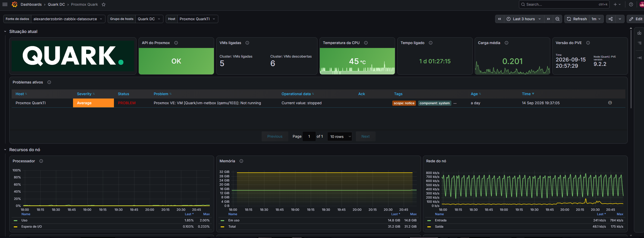The width and height of the screenshot is (644, 238).
Task: Open the hamburger navigation menu
Action: [x=5, y=4]
